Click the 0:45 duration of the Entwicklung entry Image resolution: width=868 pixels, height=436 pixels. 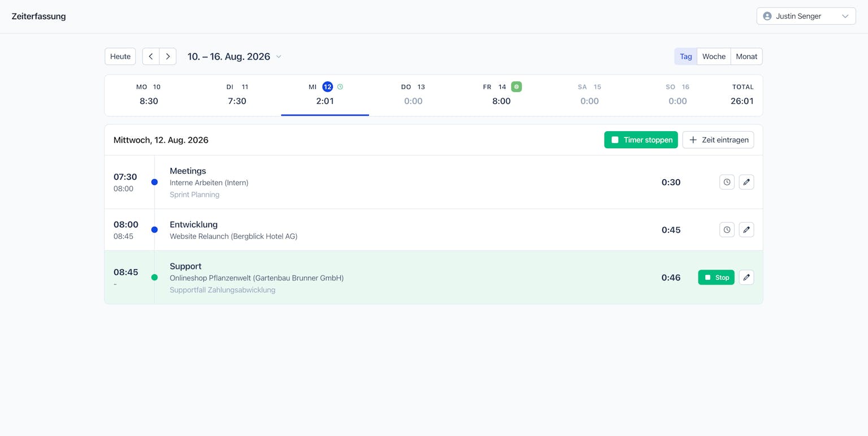671,230
